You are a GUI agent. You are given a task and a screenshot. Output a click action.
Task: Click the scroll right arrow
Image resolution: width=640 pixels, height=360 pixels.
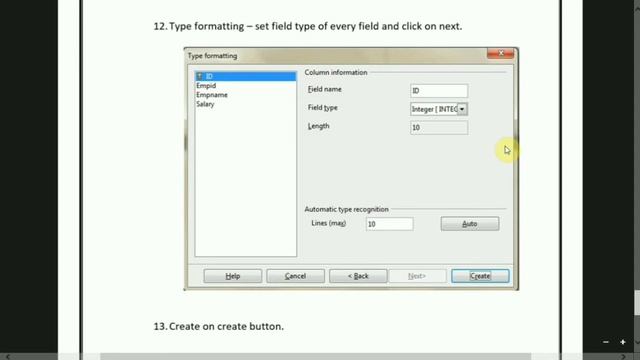pos(623,357)
